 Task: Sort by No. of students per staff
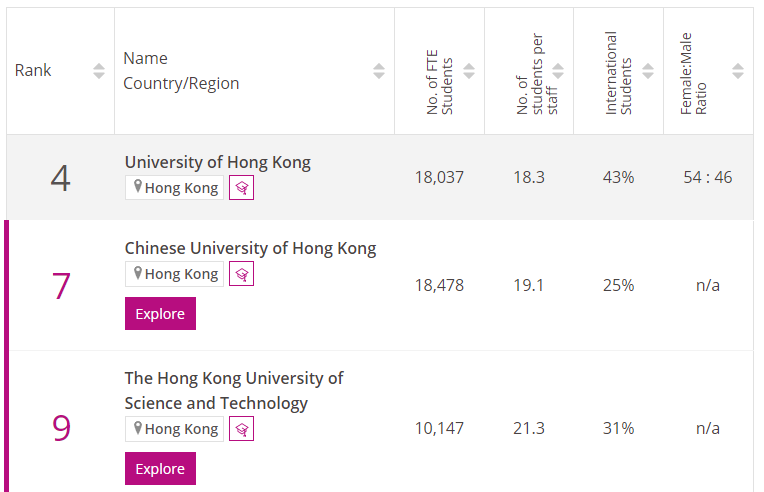(558, 71)
